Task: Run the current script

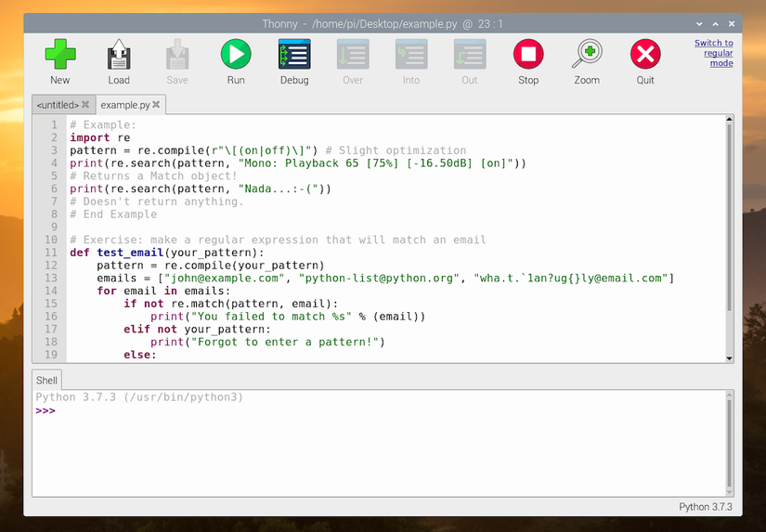Action: point(236,56)
